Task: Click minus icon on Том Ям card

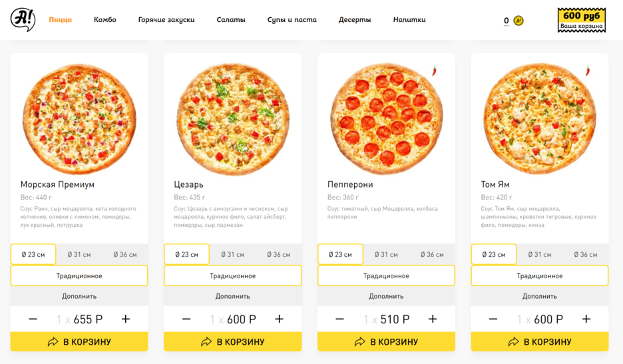Action: coord(493,319)
